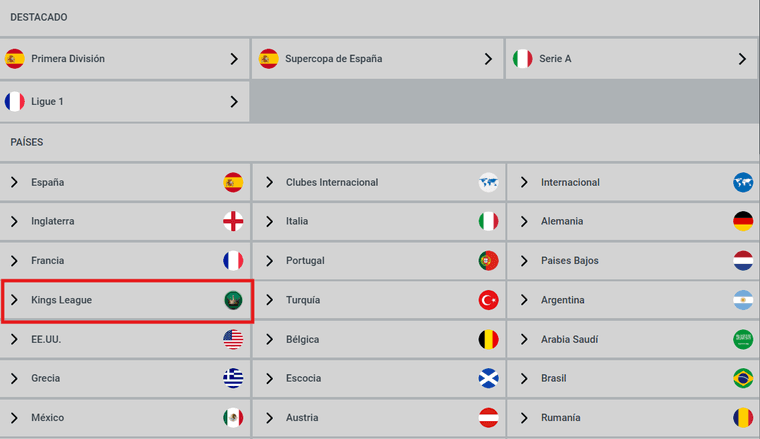
Task: Click the Clubes Internacional world map icon
Action: [488, 182]
